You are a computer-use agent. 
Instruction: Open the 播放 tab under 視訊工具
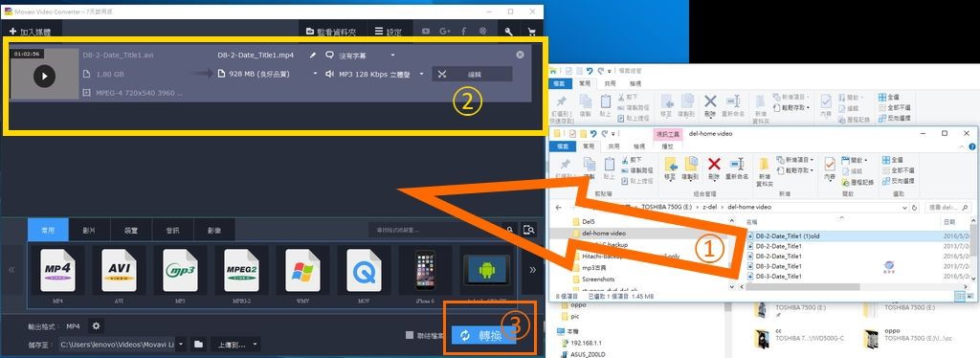667,146
